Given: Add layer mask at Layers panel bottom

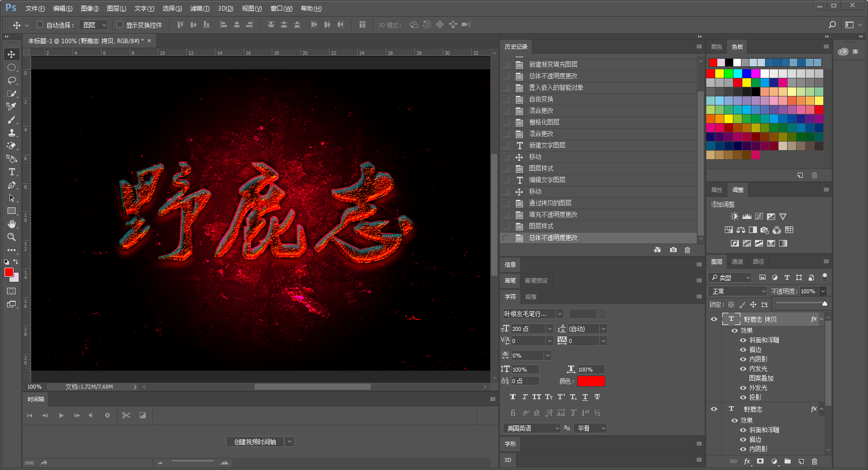Looking at the screenshot, I should 761,461.
